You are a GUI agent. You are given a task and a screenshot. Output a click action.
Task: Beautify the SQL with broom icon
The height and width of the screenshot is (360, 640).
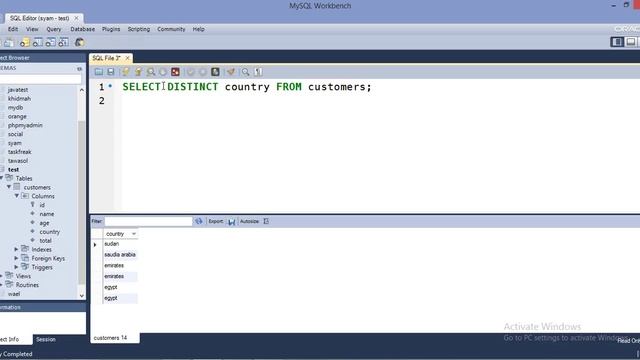click(231, 72)
